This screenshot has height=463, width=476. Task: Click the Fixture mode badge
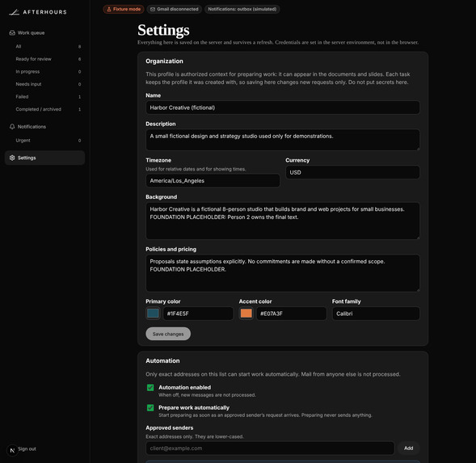[124, 10]
